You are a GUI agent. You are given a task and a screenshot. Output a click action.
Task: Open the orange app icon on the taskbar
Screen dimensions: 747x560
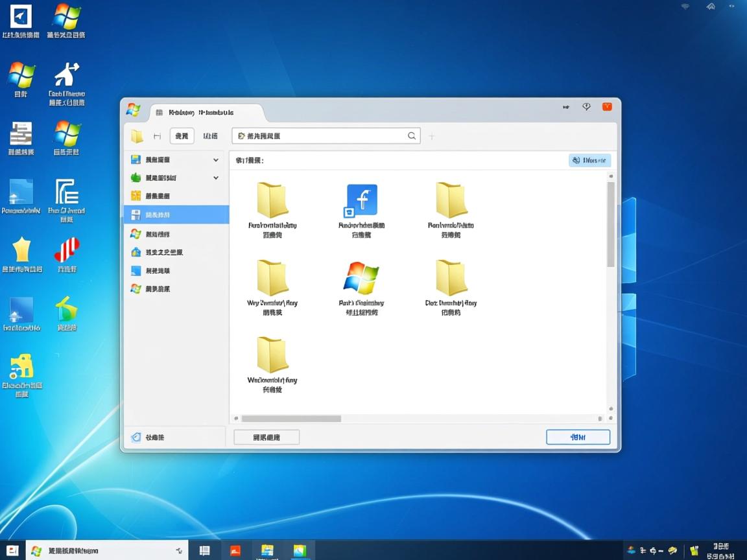235,550
